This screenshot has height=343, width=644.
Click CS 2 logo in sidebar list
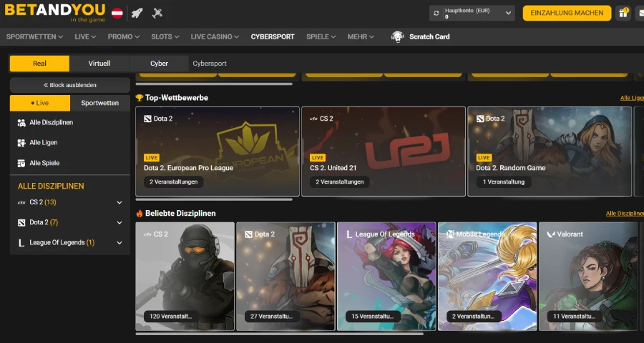point(21,203)
